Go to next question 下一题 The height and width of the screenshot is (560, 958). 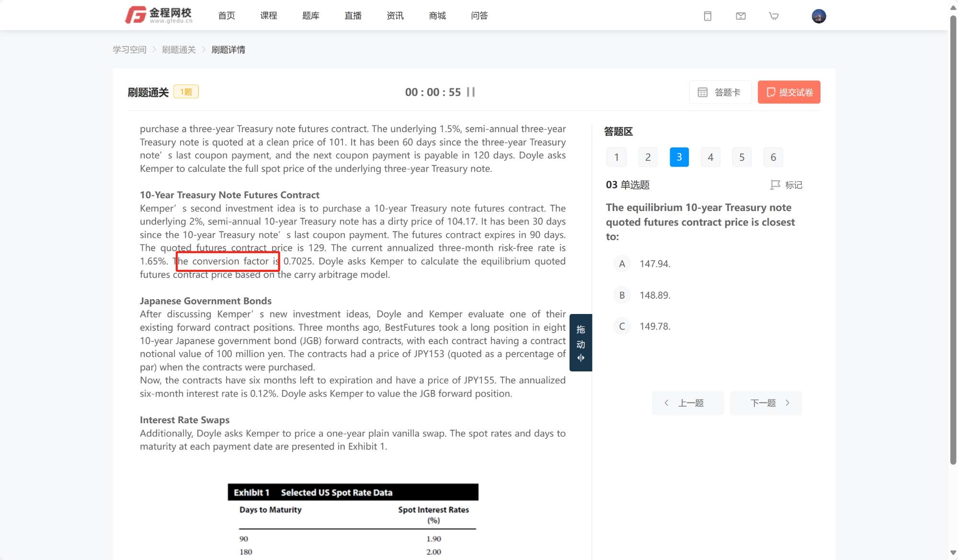click(765, 403)
